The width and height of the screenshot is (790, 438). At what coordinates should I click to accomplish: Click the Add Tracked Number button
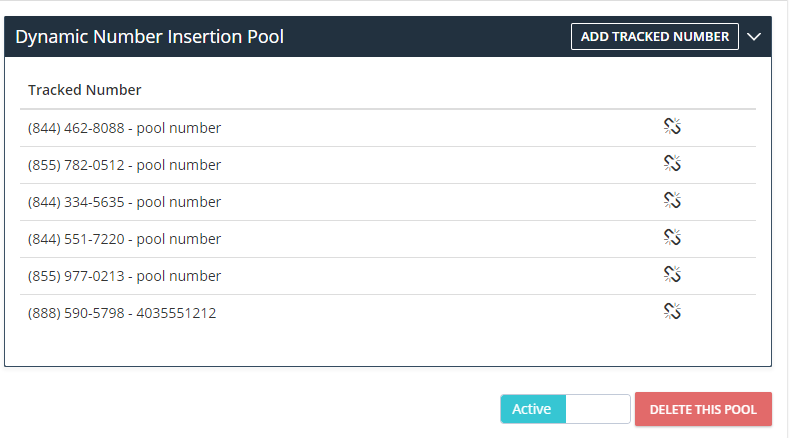(x=655, y=37)
